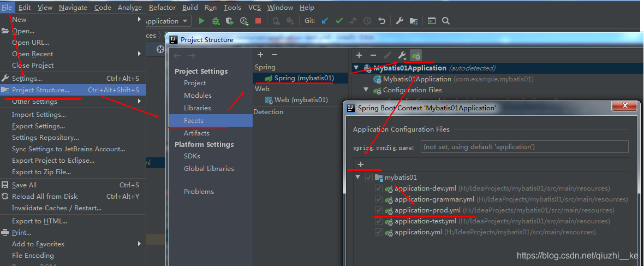
Task: Select Facets in Project Settings
Action: 211,121
